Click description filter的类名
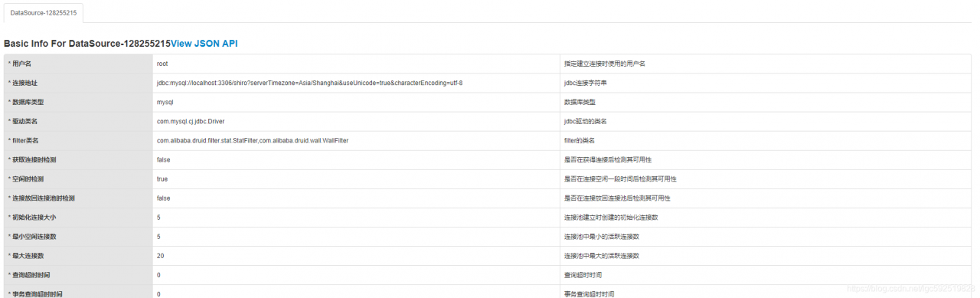This screenshot has height=298, width=980. click(x=580, y=140)
